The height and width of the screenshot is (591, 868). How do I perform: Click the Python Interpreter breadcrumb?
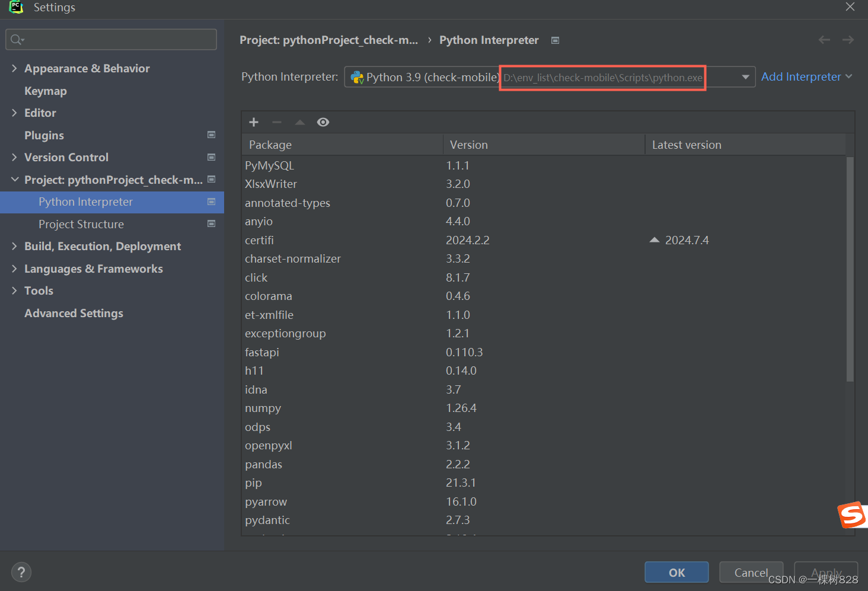coord(489,40)
